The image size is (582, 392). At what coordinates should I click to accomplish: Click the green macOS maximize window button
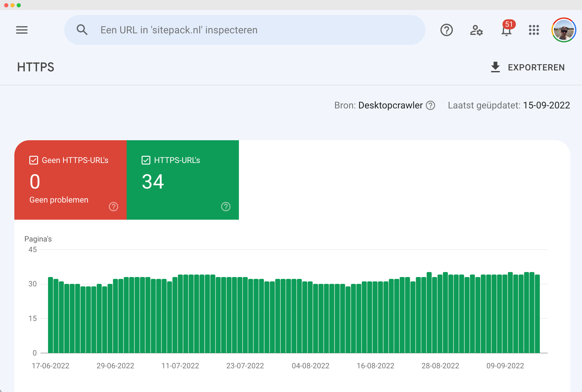[x=19, y=5]
